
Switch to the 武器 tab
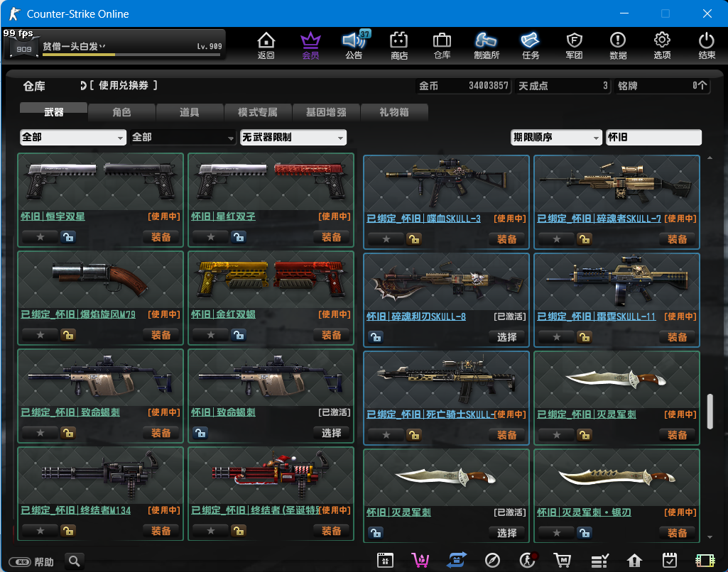click(53, 111)
